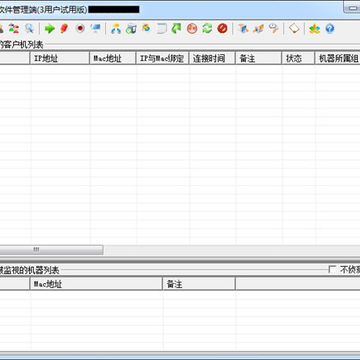Click the red record dot icon

[80, 29]
